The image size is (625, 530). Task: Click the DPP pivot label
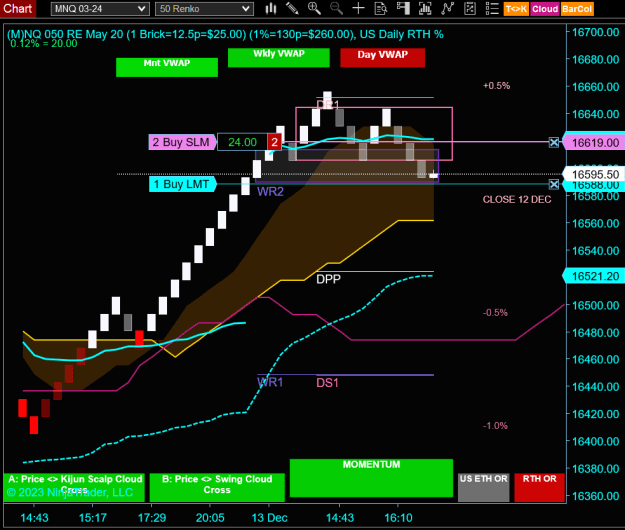[x=328, y=279]
